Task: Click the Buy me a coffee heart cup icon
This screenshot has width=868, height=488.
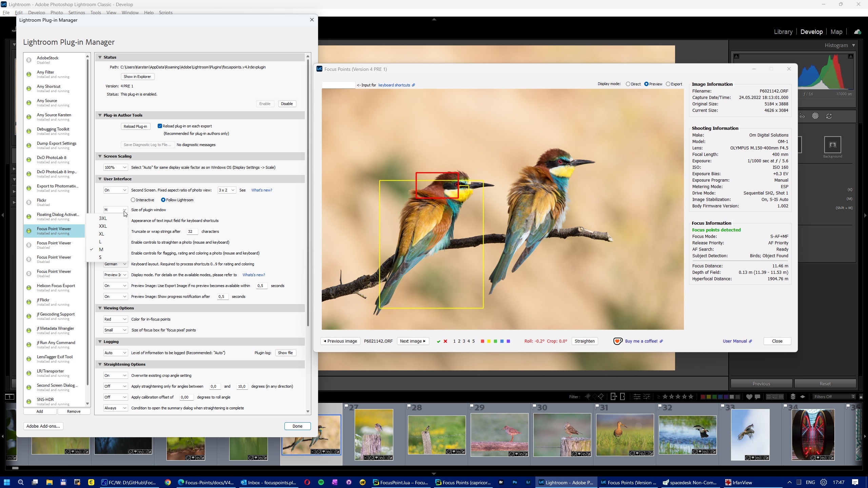Action: [618, 341]
